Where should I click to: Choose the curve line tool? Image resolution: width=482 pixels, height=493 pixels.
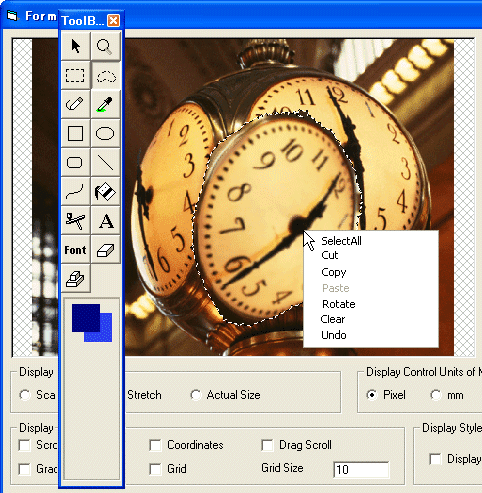[x=76, y=192]
